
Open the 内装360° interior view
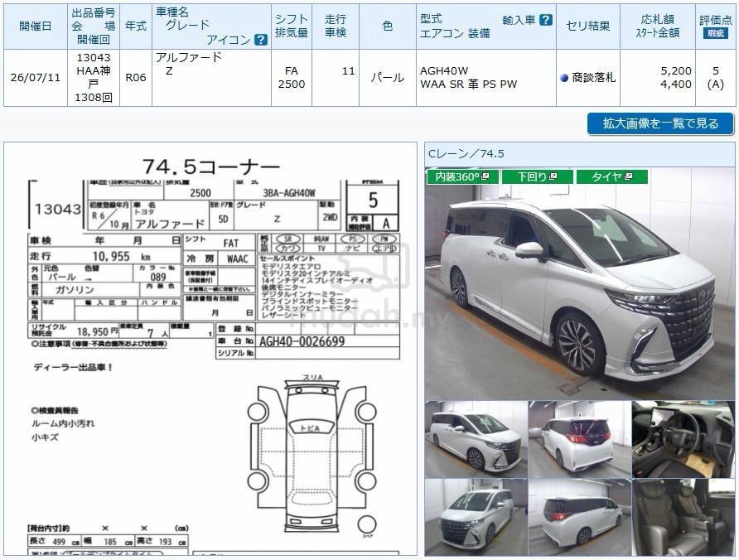tap(462, 176)
